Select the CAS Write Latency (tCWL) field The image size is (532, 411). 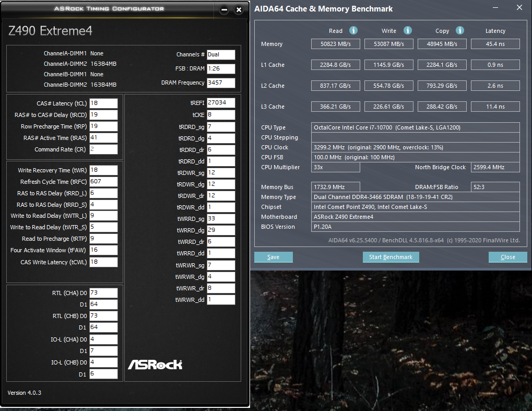click(x=103, y=262)
